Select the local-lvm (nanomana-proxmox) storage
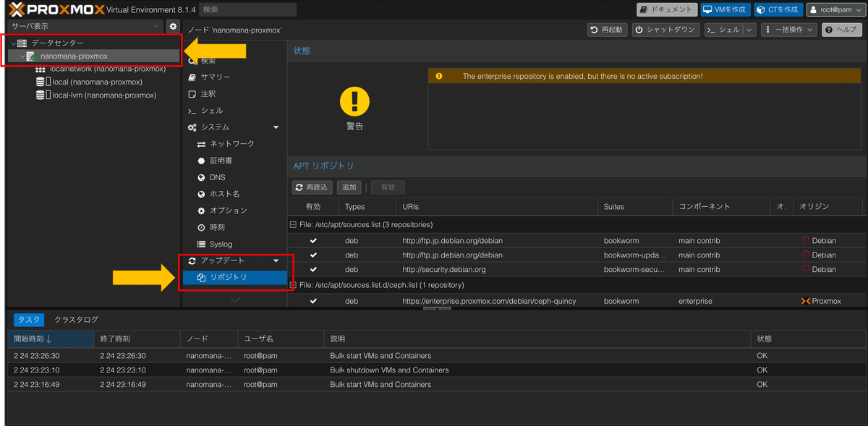The width and height of the screenshot is (868, 426). click(104, 95)
